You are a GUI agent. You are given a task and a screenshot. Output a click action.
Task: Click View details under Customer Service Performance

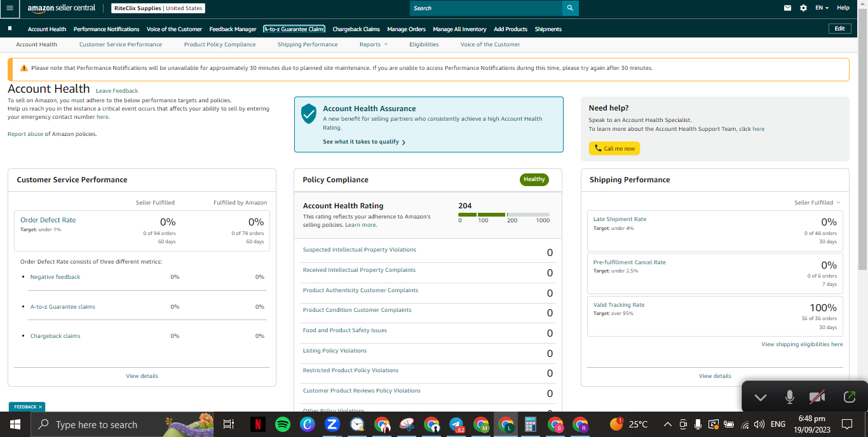click(x=142, y=376)
